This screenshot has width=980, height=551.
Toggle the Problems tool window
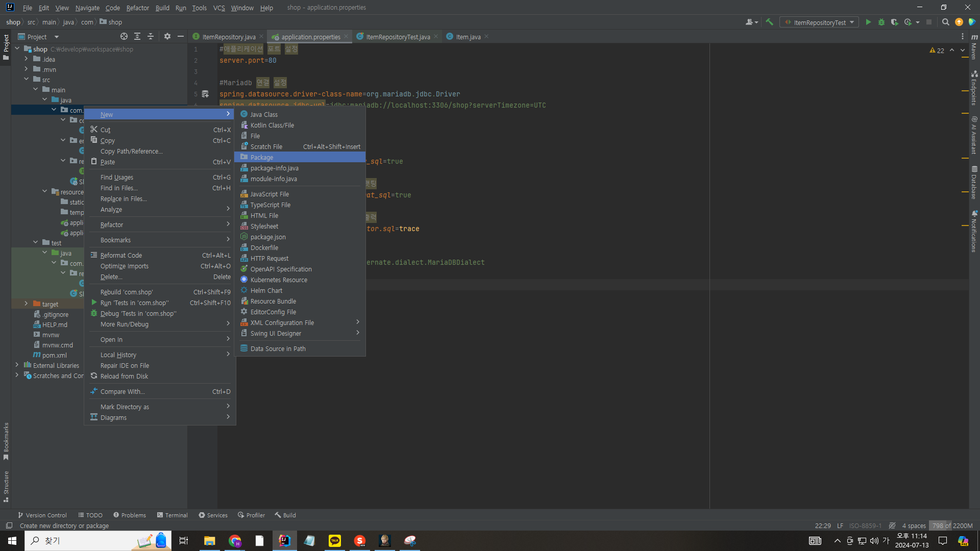tap(130, 515)
